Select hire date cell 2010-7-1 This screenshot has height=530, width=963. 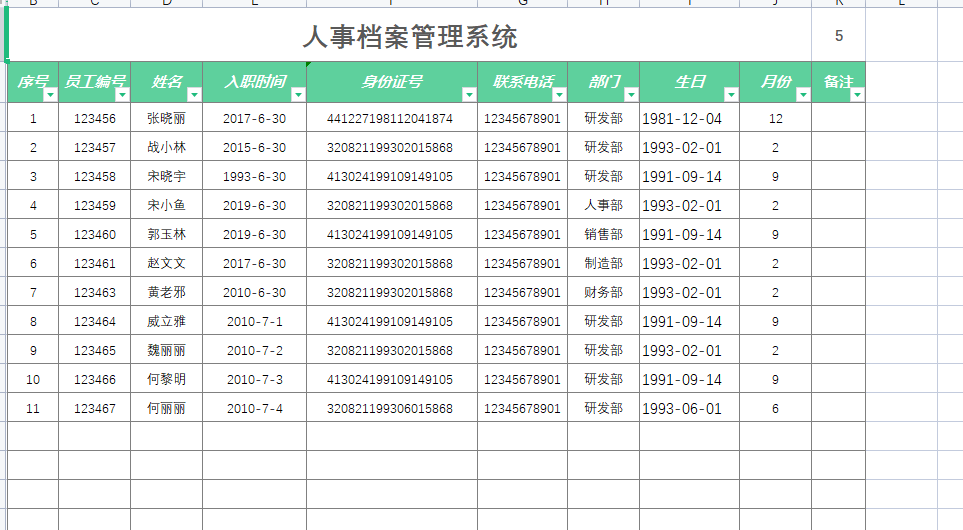pos(254,321)
